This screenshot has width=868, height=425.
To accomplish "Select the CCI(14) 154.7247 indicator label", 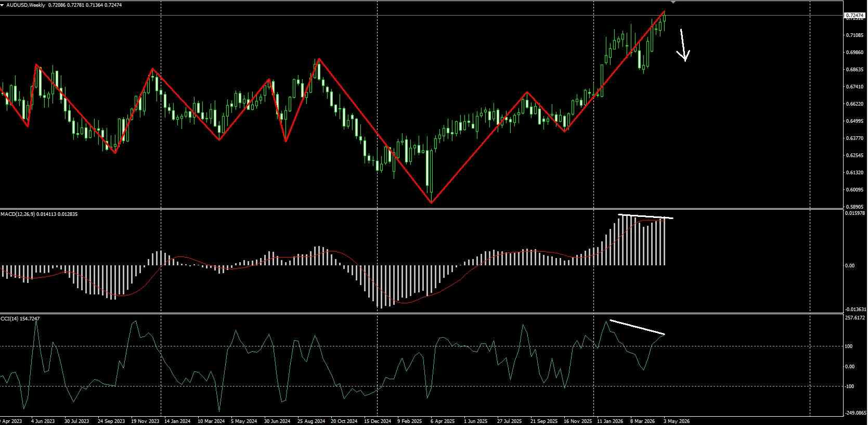I will [x=20, y=318].
